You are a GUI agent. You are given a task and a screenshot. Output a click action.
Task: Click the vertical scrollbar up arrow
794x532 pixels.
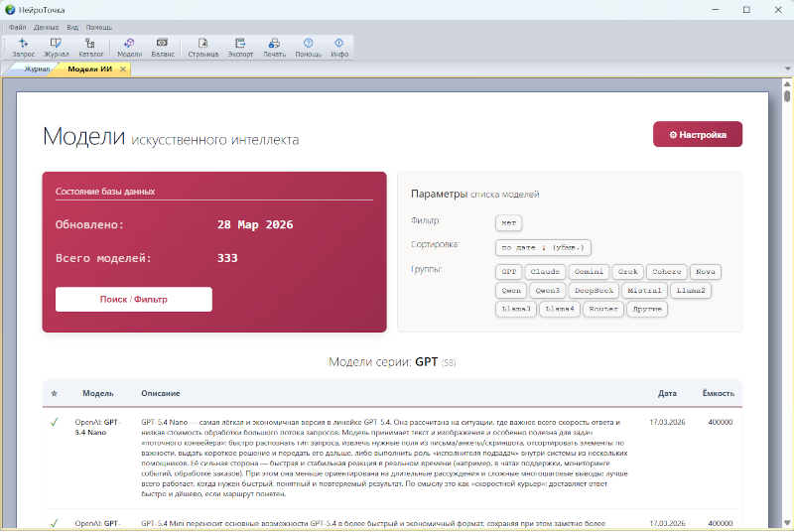tap(787, 83)
